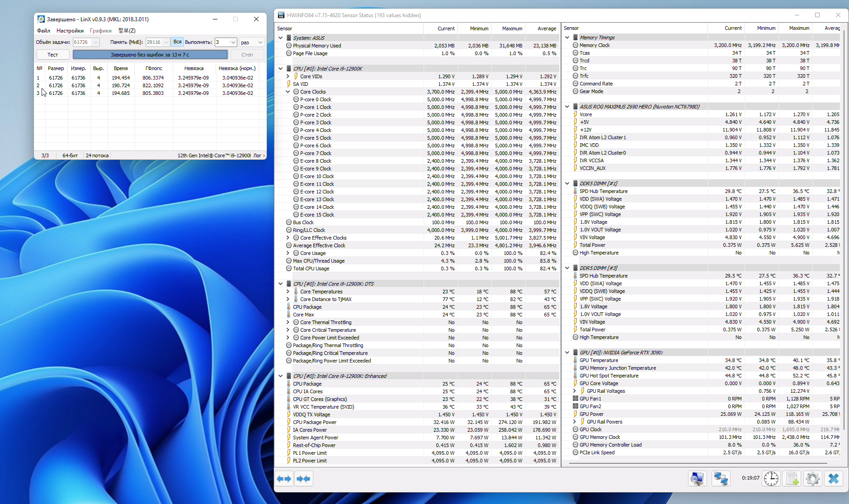Screen dimensions: 849x504
Task: Select the Command Rate row
Action: coord(701,84)
